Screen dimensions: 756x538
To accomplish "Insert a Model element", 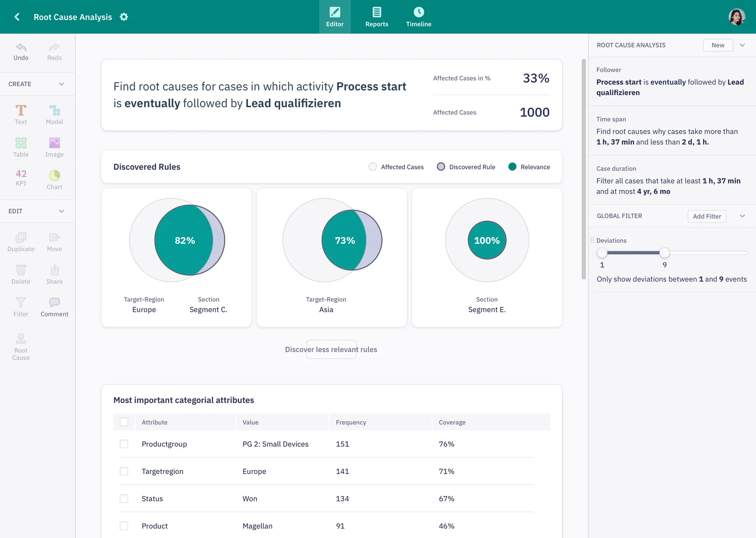I will (x=55, y=115).
